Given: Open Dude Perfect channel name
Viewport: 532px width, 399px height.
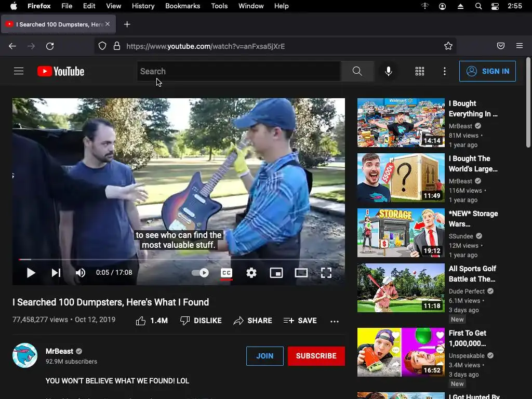Looking at the screenshot, I should click(467, 291).
